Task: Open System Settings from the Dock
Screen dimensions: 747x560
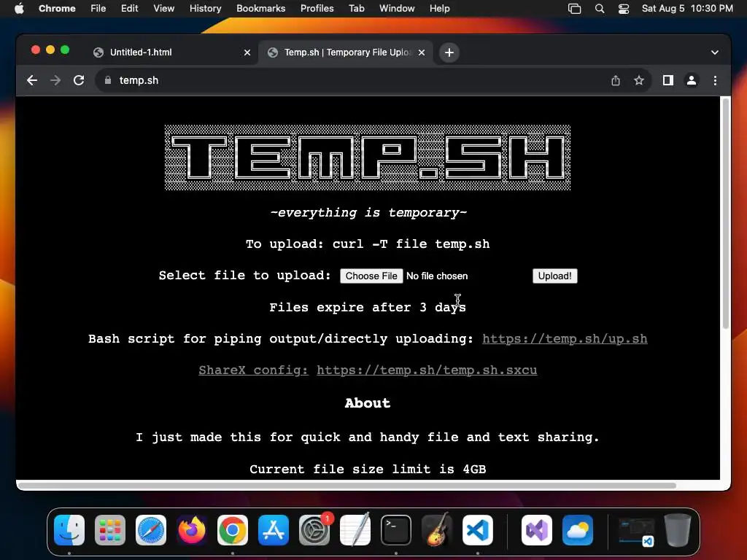Action: pos(314,530)
